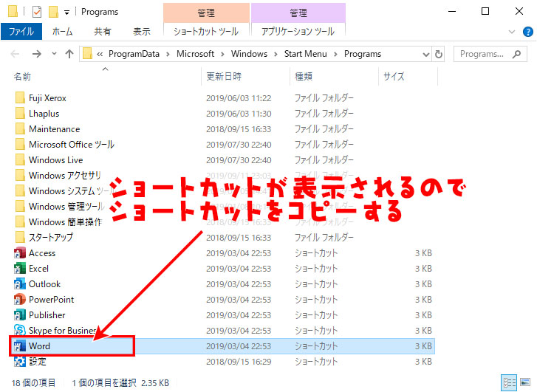
Task: Navigate to Microsoft breadcrumb
Action: tap(195, 54)
